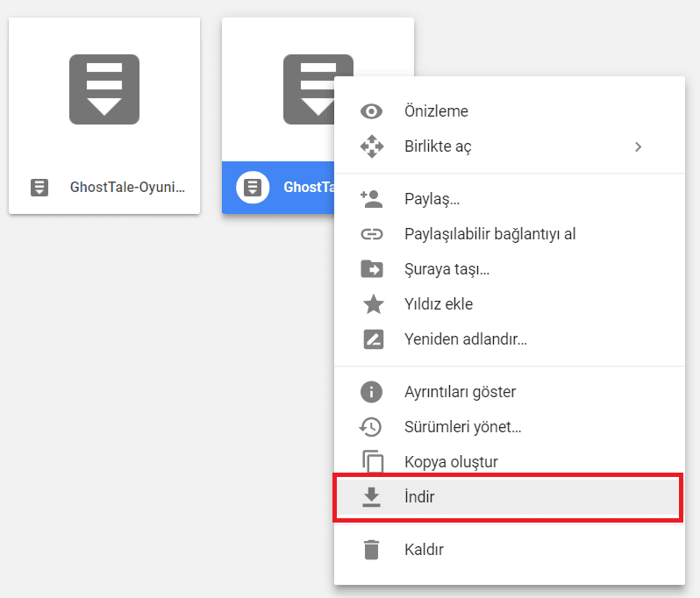
Task: Expand the Birlikte aç submenu arrow
Action: 638,146
